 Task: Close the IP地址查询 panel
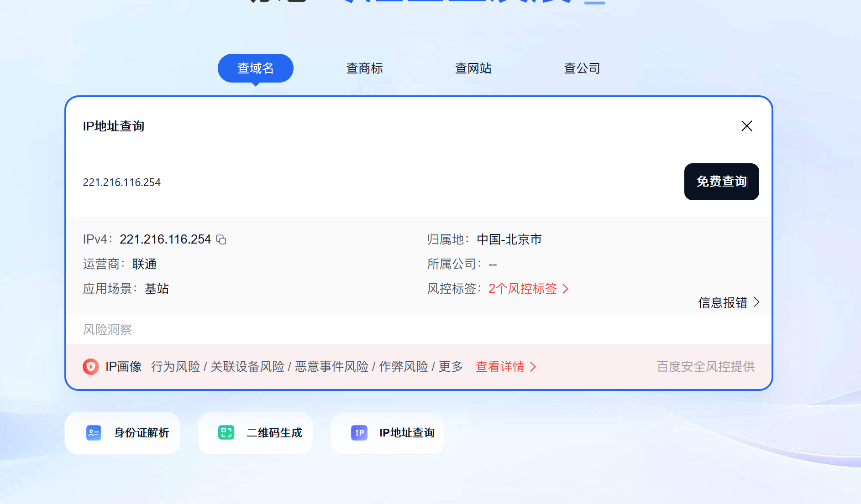[747, 126]
